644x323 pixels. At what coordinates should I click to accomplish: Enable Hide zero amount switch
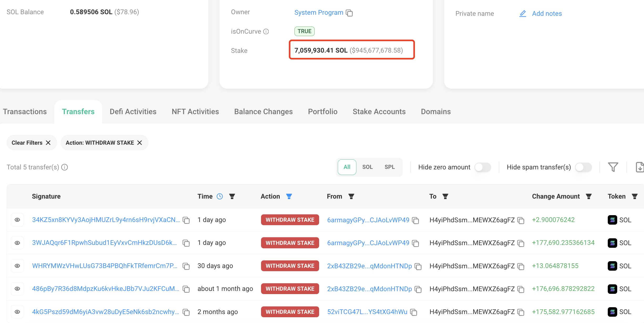483,167
